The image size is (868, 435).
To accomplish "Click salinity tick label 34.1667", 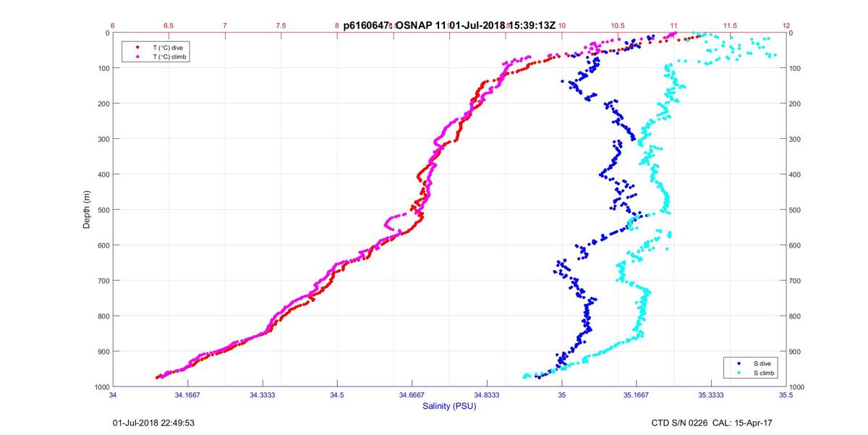I will click(x=187, y=395).
